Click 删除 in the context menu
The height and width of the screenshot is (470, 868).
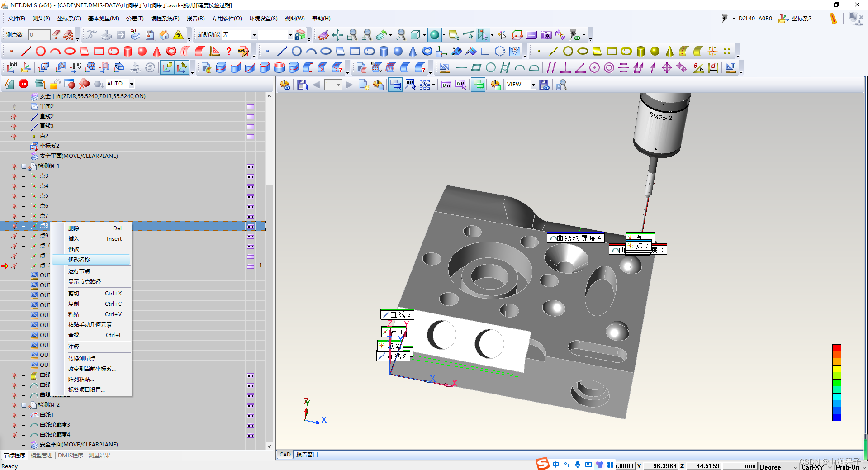click(x=74, y=228)
